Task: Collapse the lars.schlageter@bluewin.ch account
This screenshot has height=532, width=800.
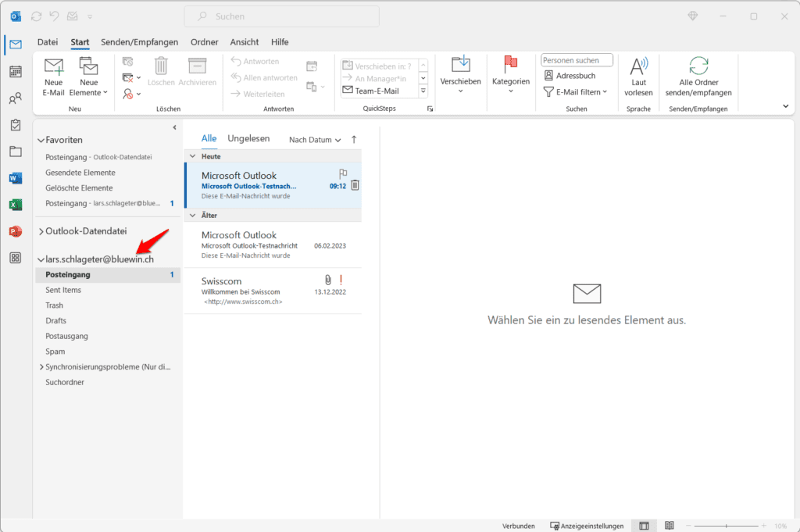Action: pos(41,259)
